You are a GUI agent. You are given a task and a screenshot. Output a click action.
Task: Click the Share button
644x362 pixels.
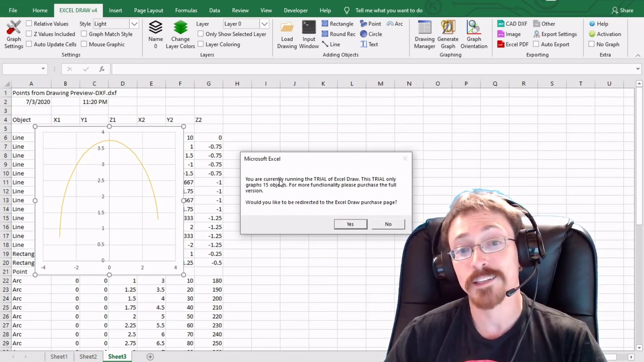point(622,10)
